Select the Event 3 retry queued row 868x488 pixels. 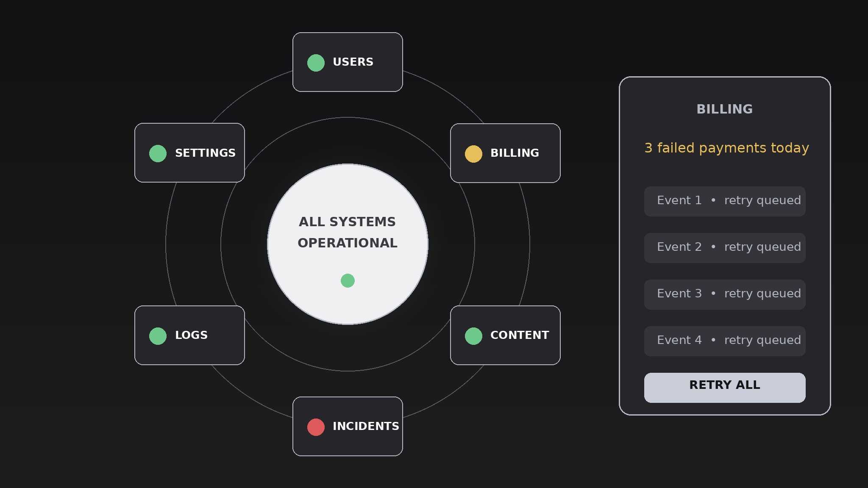725,294
